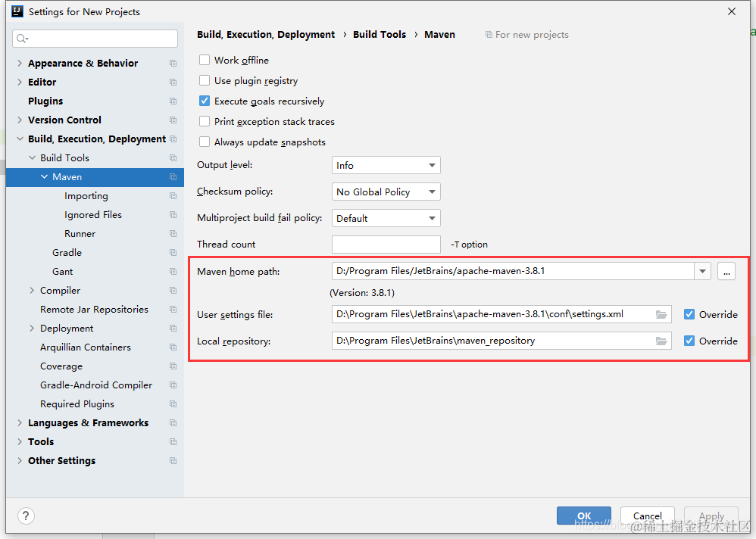The width and height of the screenshot is (756, 539).
Task: Click project-level icon next to Gradle-Android Compiler
Action: [173, 385]
